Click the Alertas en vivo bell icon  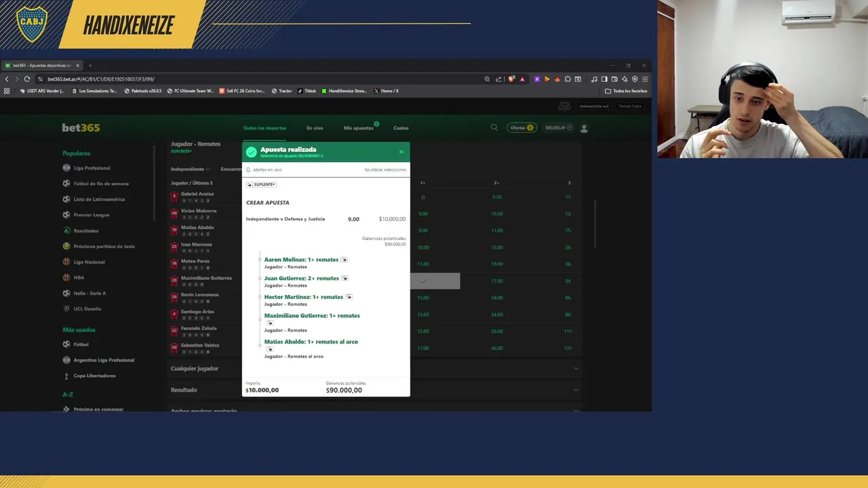(248, 169)
